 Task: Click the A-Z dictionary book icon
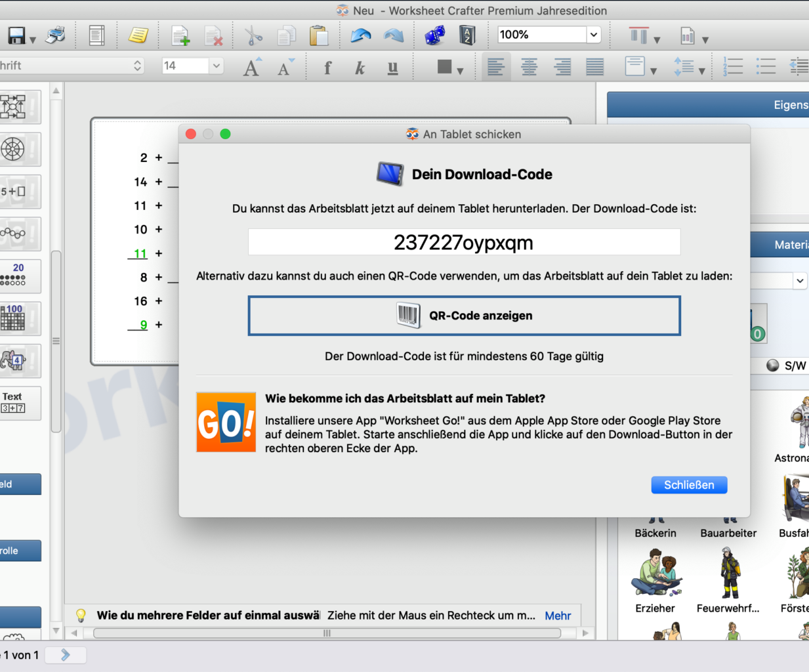(x=467, y=35)
